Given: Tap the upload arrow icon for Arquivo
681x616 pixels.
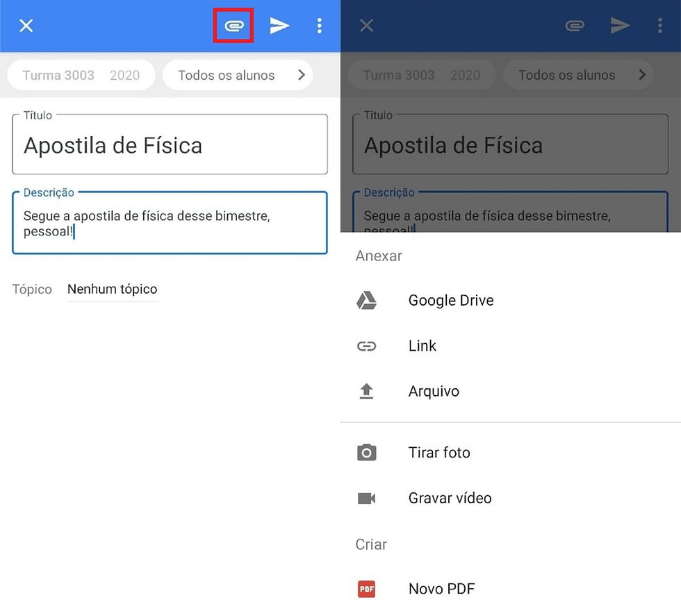Looking at the screenshot, I should click(x=367, y=391).
